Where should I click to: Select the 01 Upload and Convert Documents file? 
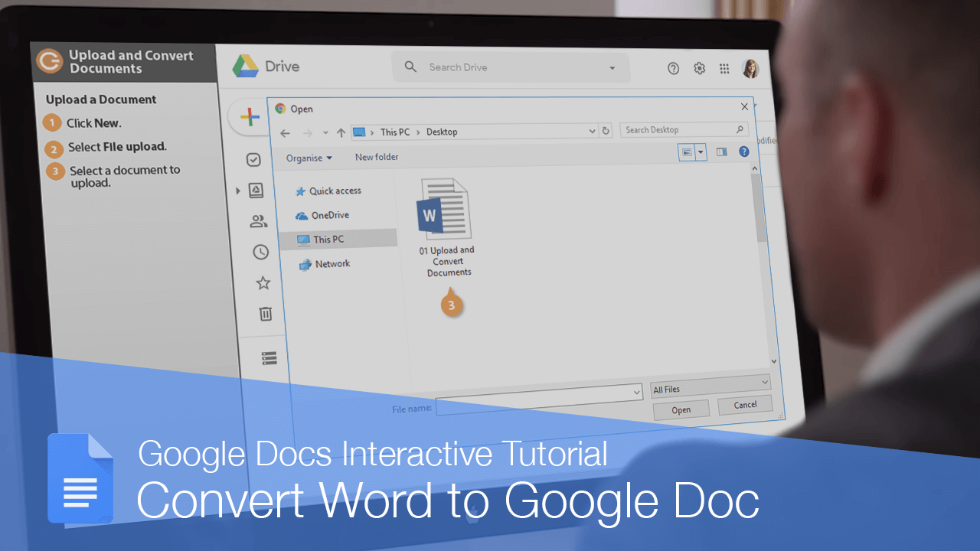pos(446,207)
